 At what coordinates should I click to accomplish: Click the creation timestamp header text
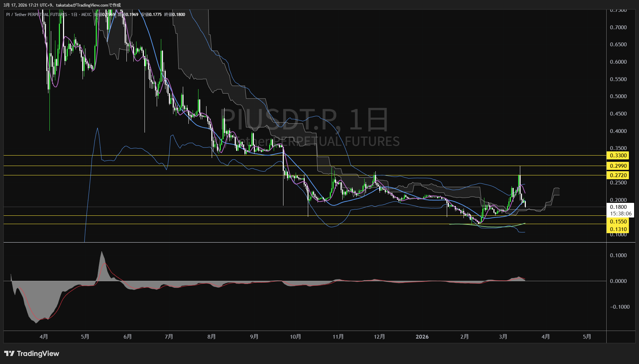(x=62, y=5)
